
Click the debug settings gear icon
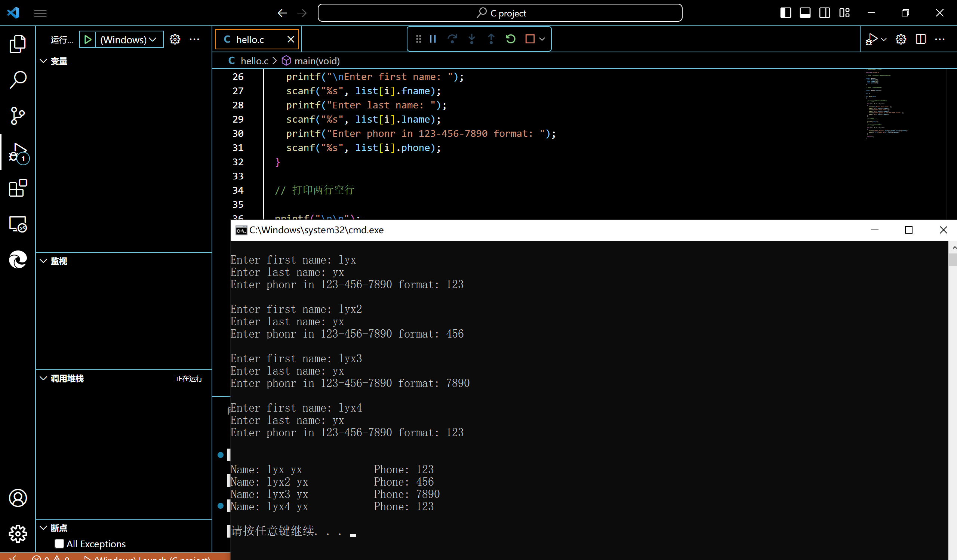[x=175, y=39]
